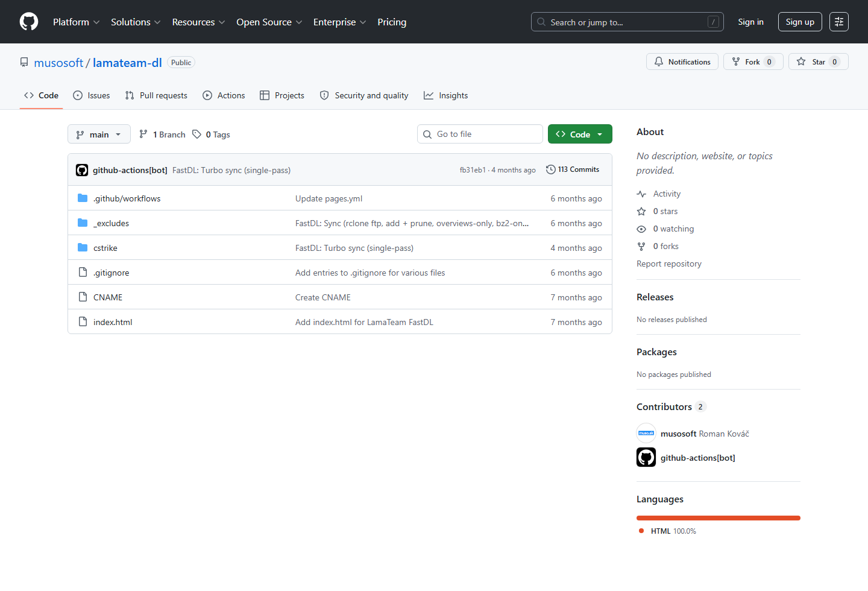
Task: Open the 0 watching link
Action: [665, 229]
